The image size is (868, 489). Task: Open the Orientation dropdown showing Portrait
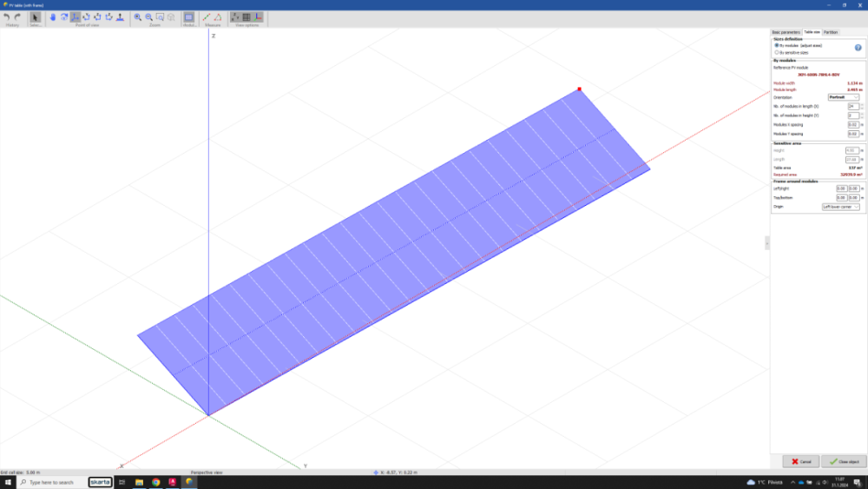tap(844, 97)
